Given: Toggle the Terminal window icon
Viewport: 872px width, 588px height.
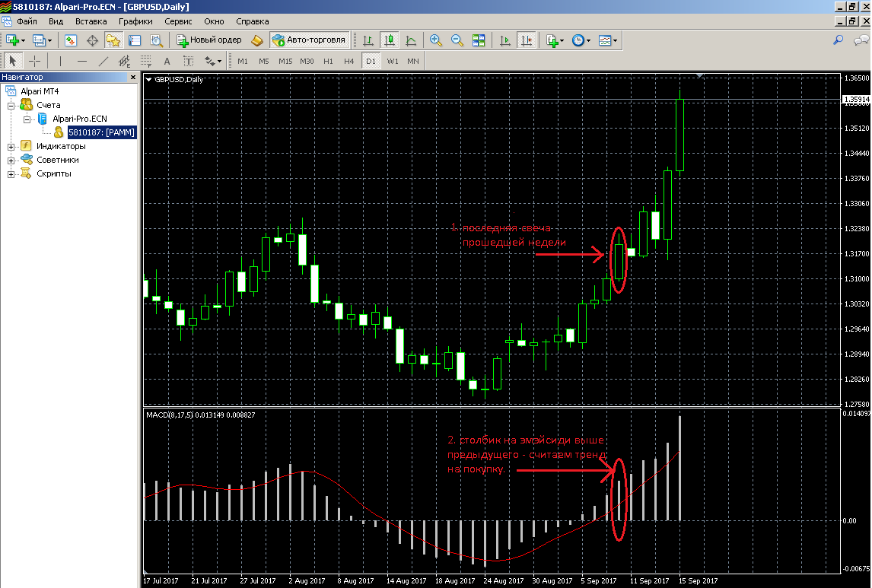Looking at the screenshot, I should click(135, 40).
